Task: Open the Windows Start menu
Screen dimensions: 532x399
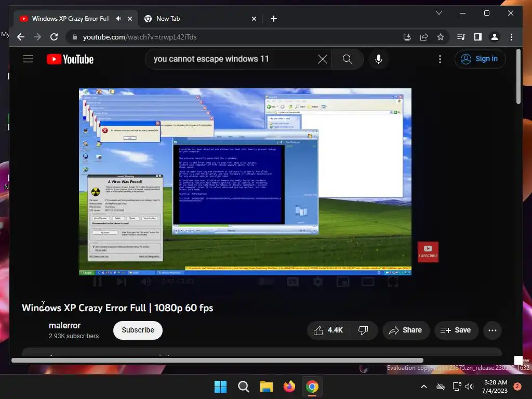Action: pos(220,387)
